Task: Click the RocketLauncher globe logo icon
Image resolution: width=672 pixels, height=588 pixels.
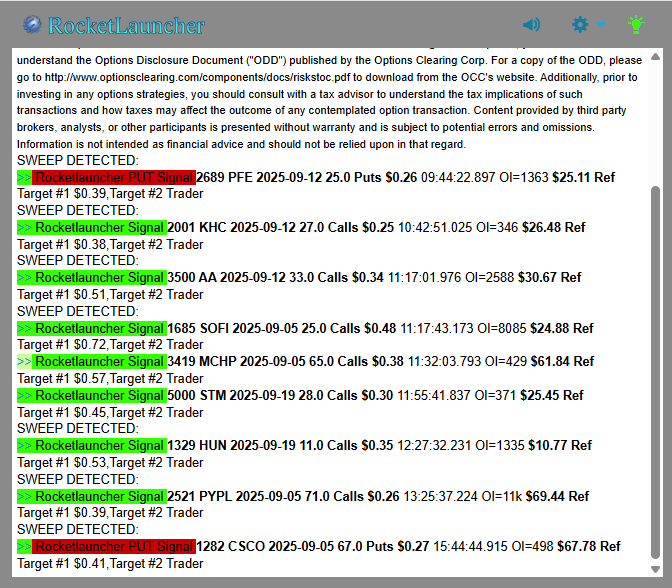Action: point(33,25)
